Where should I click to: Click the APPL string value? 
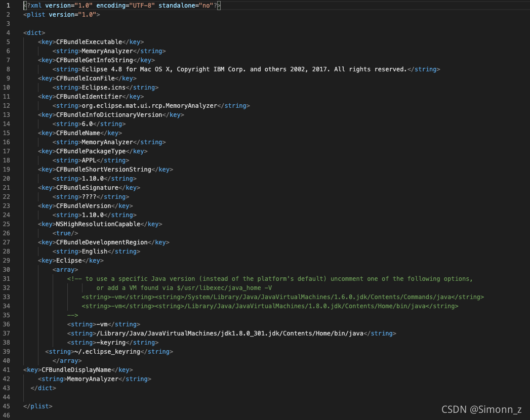point(89,160)
